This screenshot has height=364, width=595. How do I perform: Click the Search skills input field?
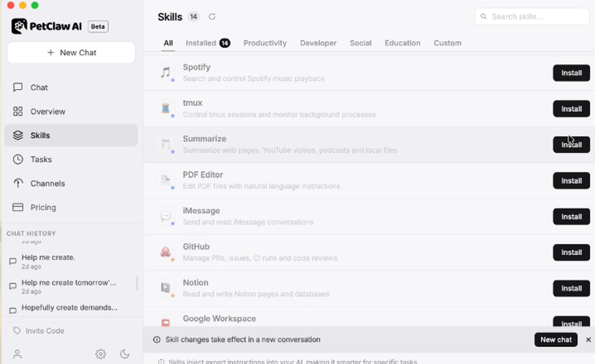pyautogui.click(x=535, y=17)
